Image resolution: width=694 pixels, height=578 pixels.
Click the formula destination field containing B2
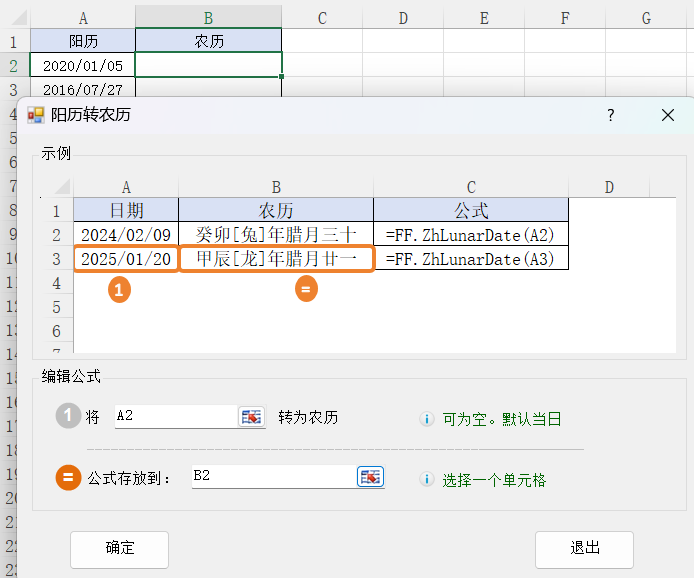tap(272, 477)
